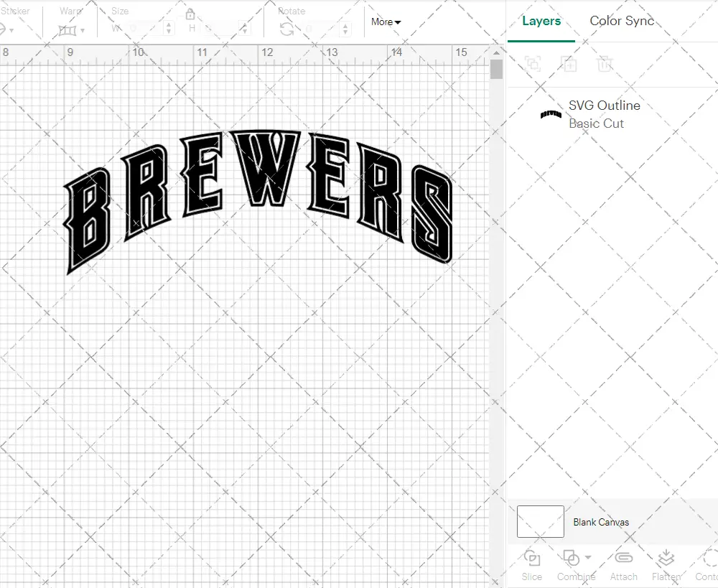Toggle the size aspect ratio lock
Viewport: 718px width, 588px height.
(190, 14)
